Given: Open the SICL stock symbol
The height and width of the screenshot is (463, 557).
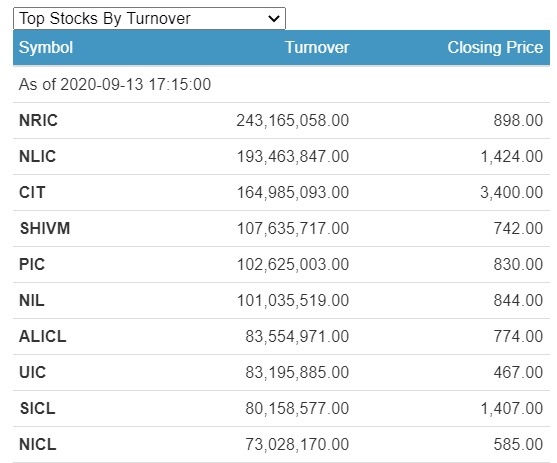Looking at the screenshot, I should tap(37, 409).
